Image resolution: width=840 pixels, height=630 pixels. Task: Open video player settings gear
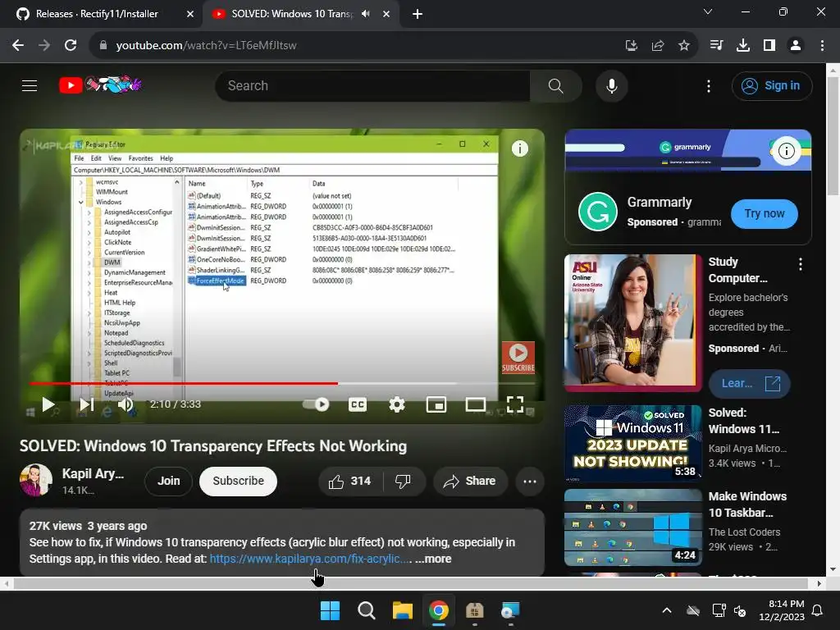click(x=396, y=404)
